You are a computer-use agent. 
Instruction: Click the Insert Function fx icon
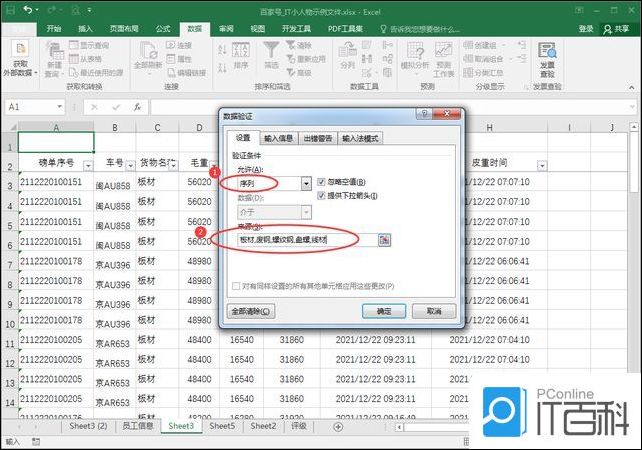(x=138, y=107)
